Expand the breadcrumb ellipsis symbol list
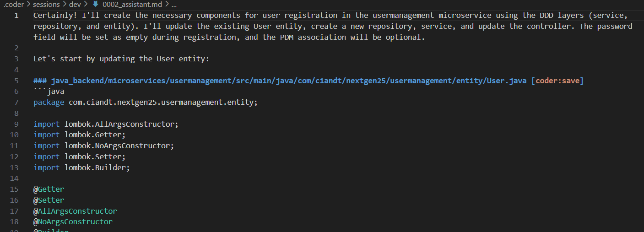 pos(173,4)
